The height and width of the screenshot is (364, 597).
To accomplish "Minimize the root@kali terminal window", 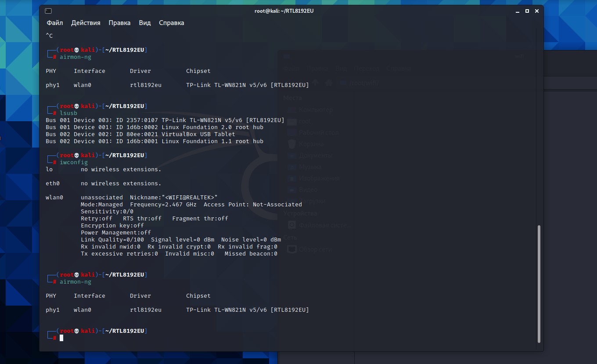I will point(518,11).
